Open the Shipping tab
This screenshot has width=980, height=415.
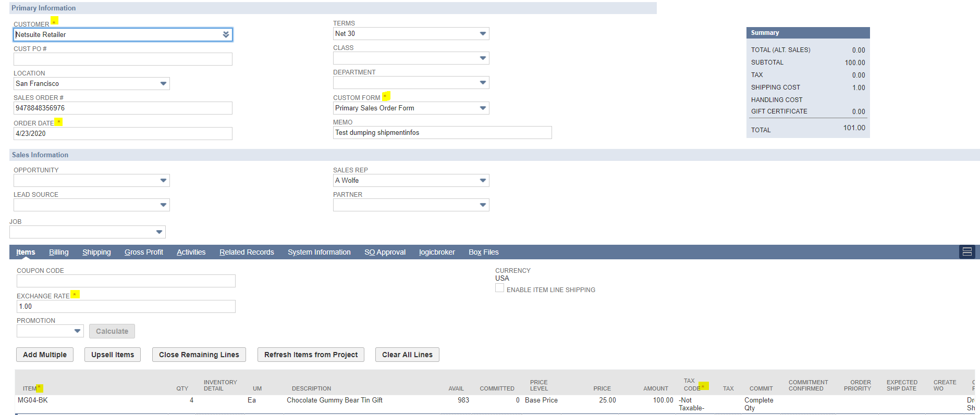[x=96, y=253]
